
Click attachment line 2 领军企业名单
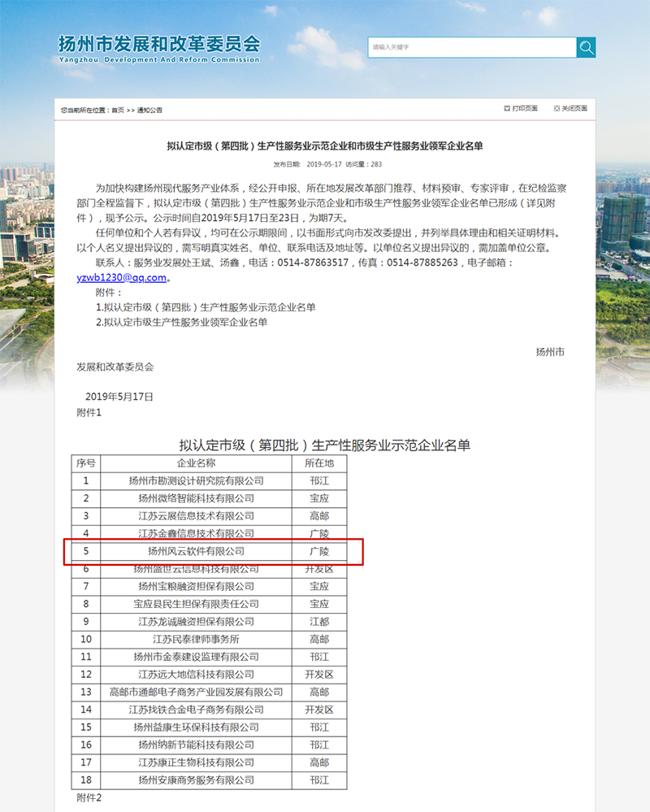[x=182, y=322]
